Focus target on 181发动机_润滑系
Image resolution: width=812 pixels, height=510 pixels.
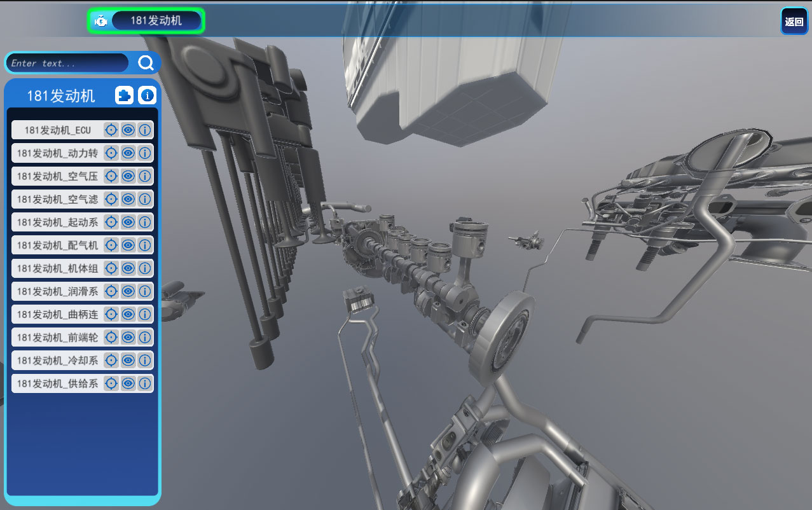click(x=111, y=291)
